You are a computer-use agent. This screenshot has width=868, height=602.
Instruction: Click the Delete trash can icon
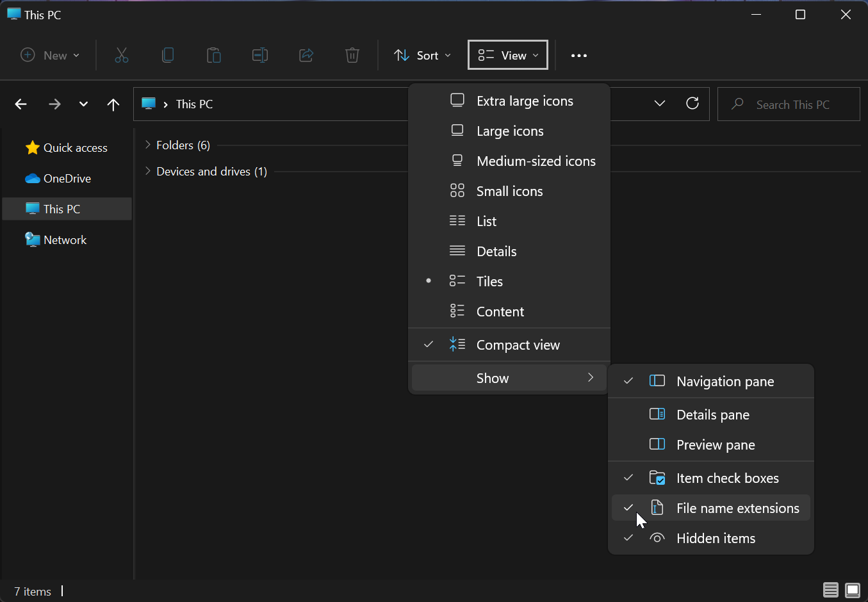352,56
